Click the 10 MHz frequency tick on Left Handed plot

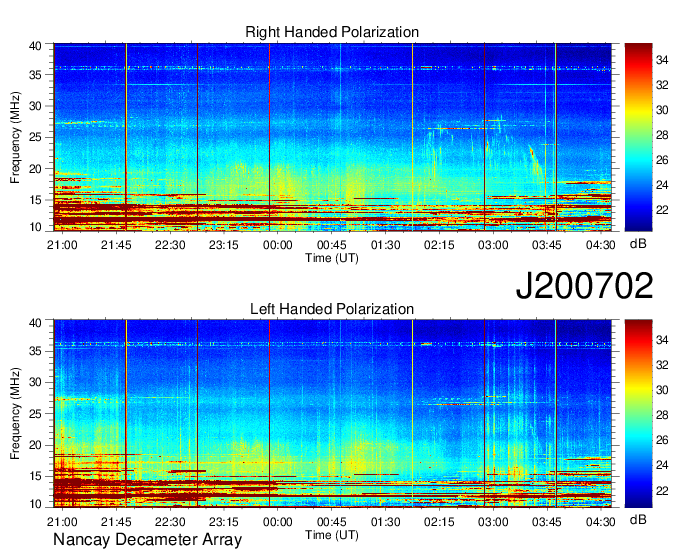point(36,504)
